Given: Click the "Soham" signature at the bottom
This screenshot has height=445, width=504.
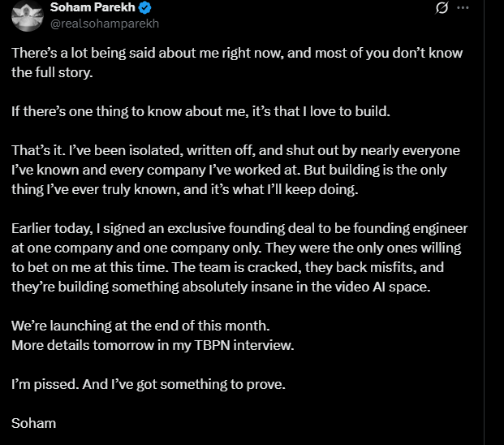Looking at the screenshot, I should 32,422.
